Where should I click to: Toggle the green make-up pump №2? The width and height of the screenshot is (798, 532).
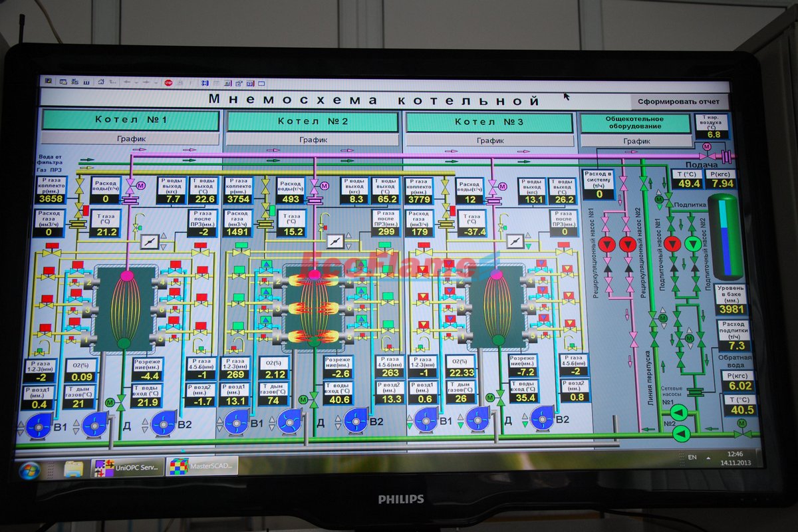(x=692, y=243)
